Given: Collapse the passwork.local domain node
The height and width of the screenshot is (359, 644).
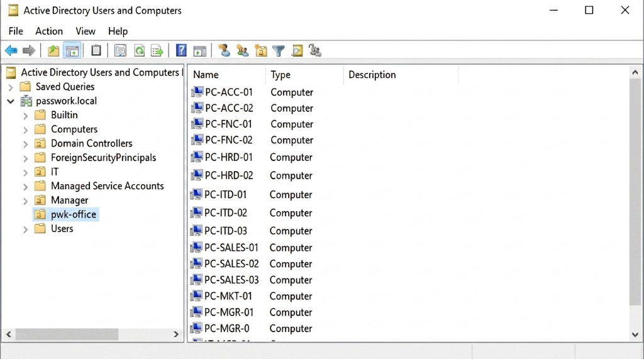Looking at the screenshot, I should pos(11,101).
